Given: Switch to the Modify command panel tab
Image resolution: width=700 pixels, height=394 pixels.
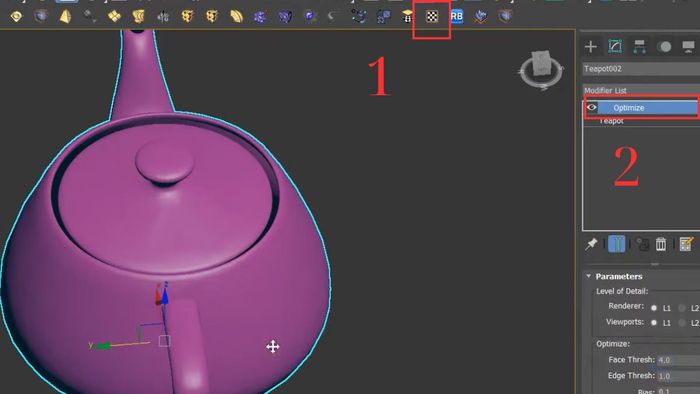Looking at the screenshot, I should tap(615, 46).
